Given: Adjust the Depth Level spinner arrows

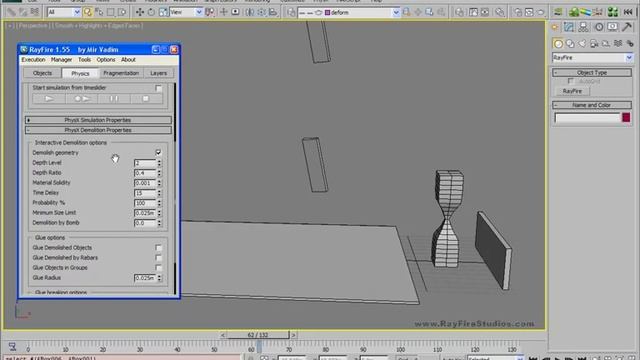Looking at the screenshot, I should pyautogui.click(x=159, y=163).
